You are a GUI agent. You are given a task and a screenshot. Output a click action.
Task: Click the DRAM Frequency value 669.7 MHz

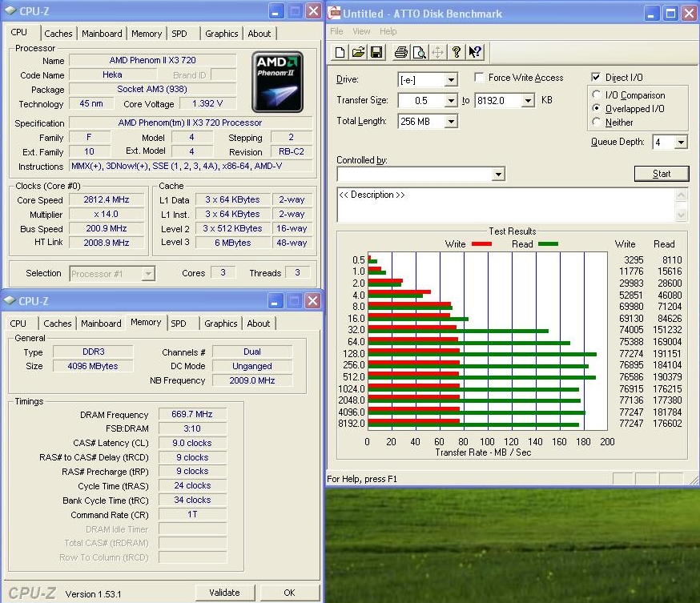pos(192,414)
